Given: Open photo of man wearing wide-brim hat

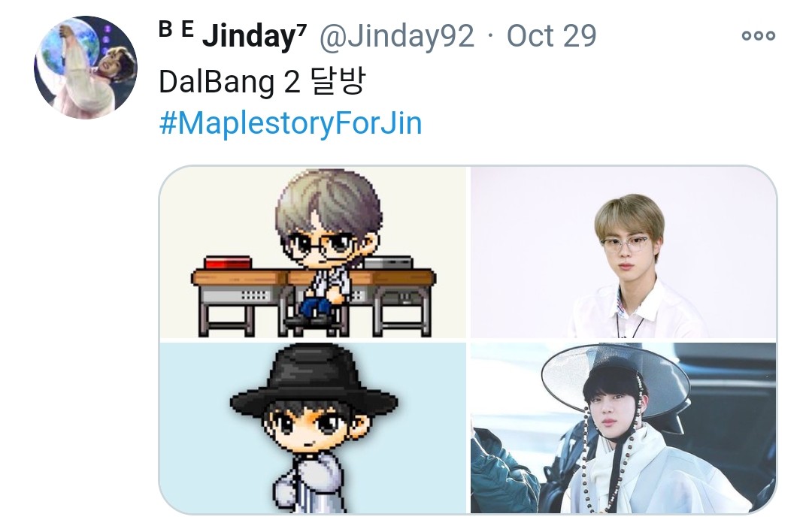Looking at the screenshot, I should (x=623, y=428).
